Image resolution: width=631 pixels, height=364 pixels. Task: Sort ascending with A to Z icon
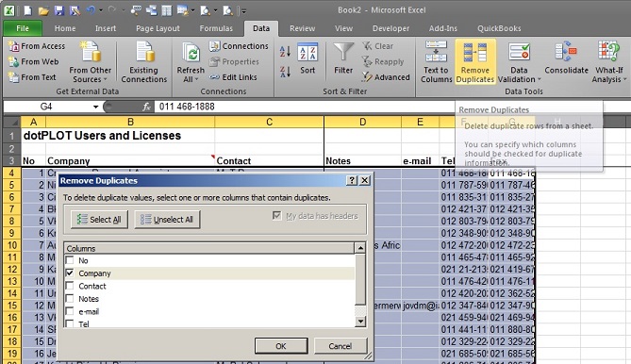tap(285, 52)
